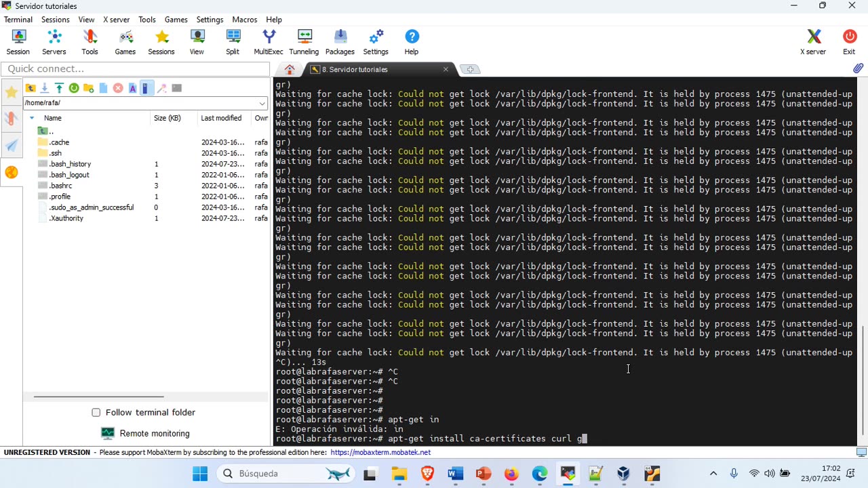Select the .ssh folder

coord(56,153)
